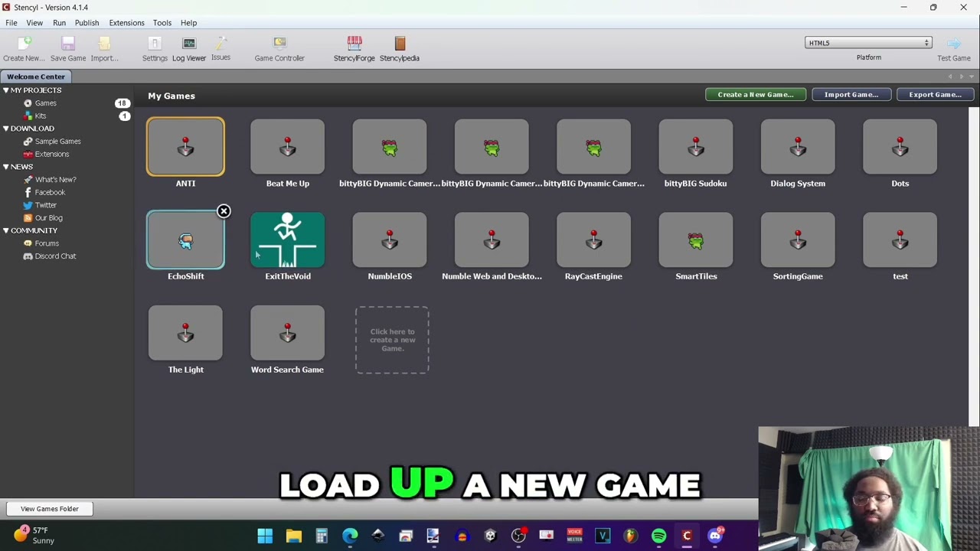
Task: Switch to the Welcome Center tab
Action: (36, 77)
